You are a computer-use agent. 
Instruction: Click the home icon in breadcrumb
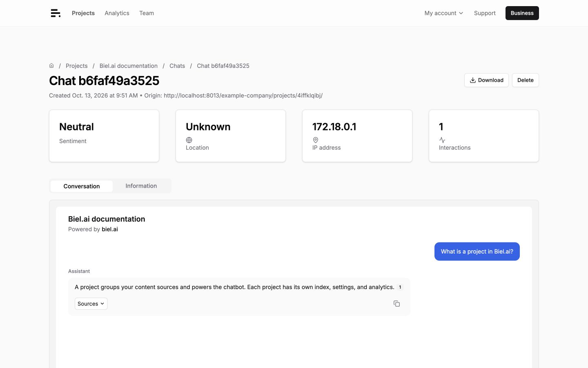coord(51,65)
